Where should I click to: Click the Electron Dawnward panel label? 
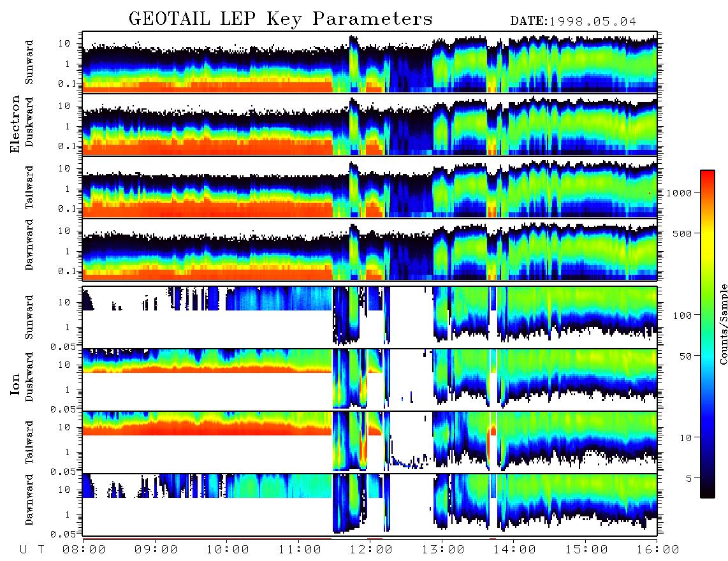click(x=29, y=245)
